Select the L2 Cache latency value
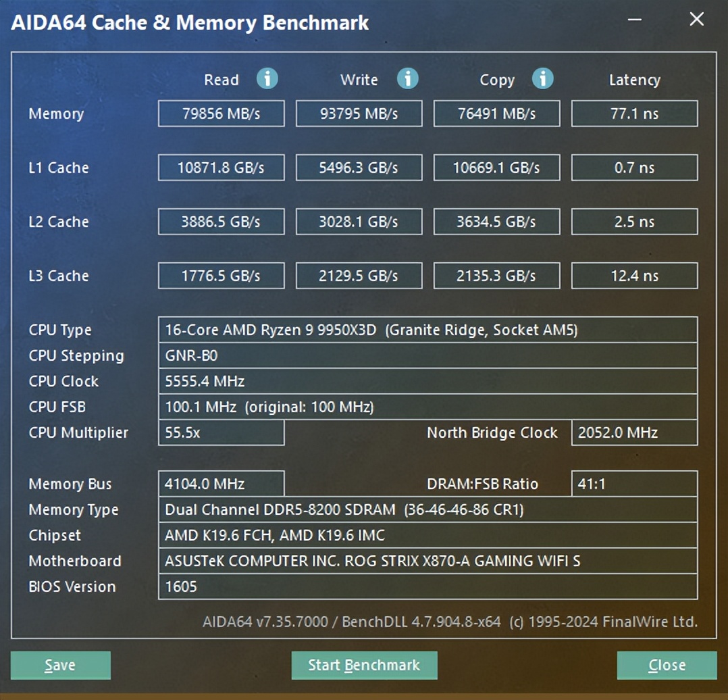 pyautogui.click(x=634, y=222)
